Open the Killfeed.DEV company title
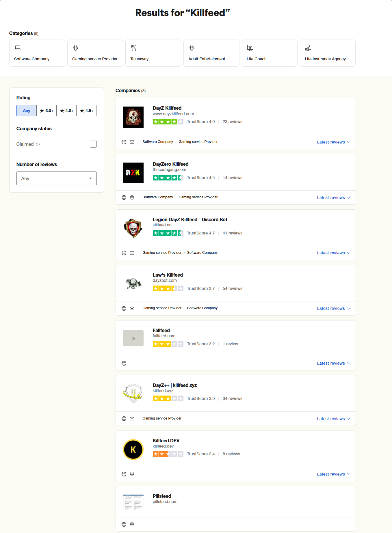This screenshot has height=533, width=392. (x=166, y=441)
